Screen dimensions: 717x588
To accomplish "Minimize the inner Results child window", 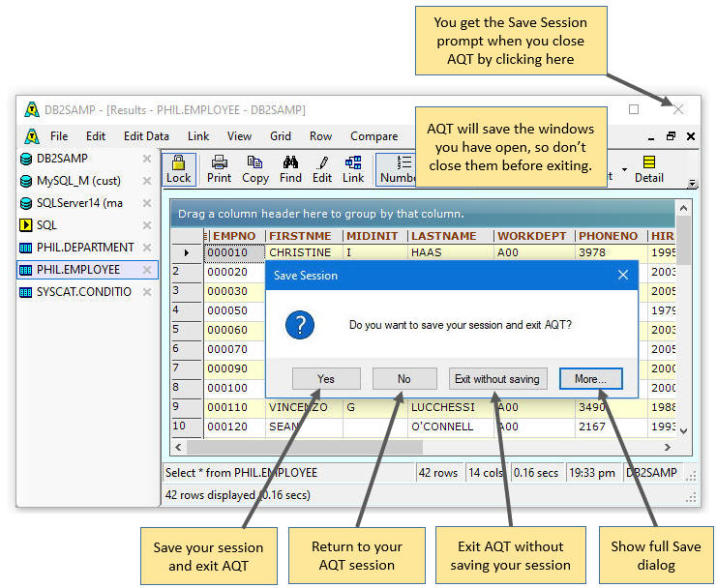I will [651, 136].
